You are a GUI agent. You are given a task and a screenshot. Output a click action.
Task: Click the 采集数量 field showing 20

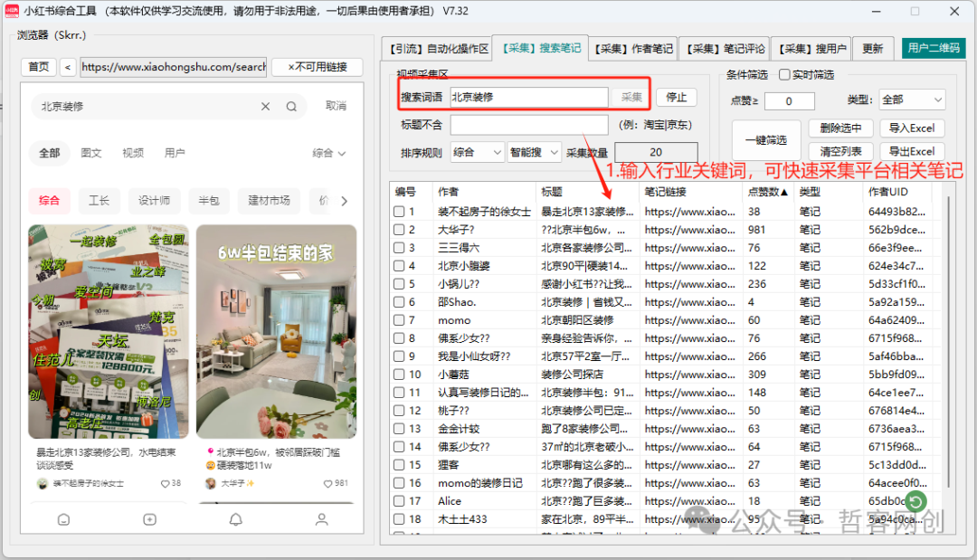(x=656, y=153)
